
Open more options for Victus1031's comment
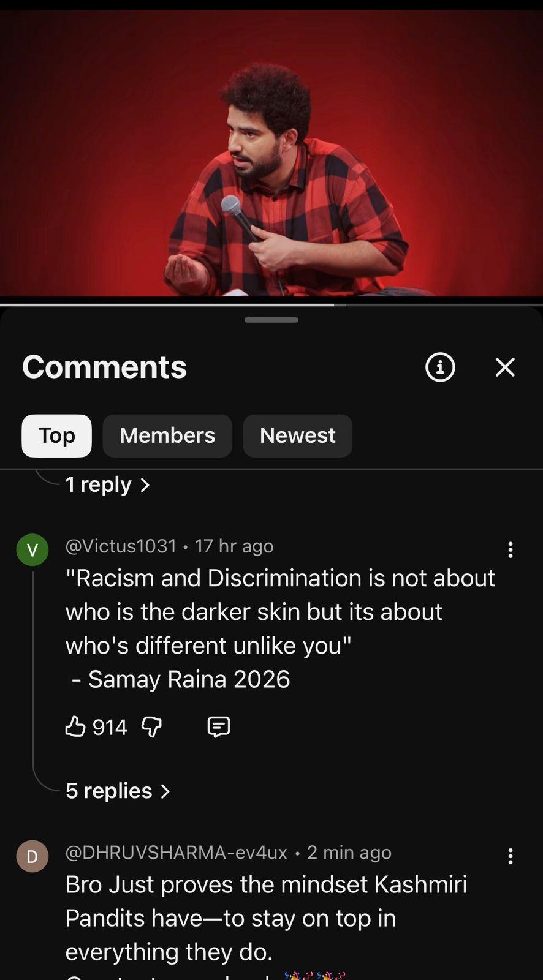pos(510,549)
